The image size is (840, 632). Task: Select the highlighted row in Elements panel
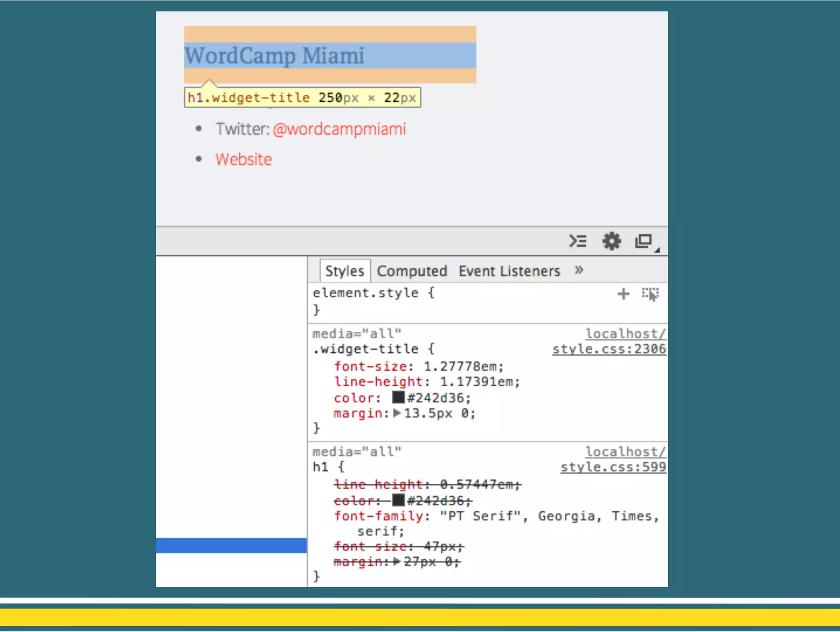tap(231, 545)
